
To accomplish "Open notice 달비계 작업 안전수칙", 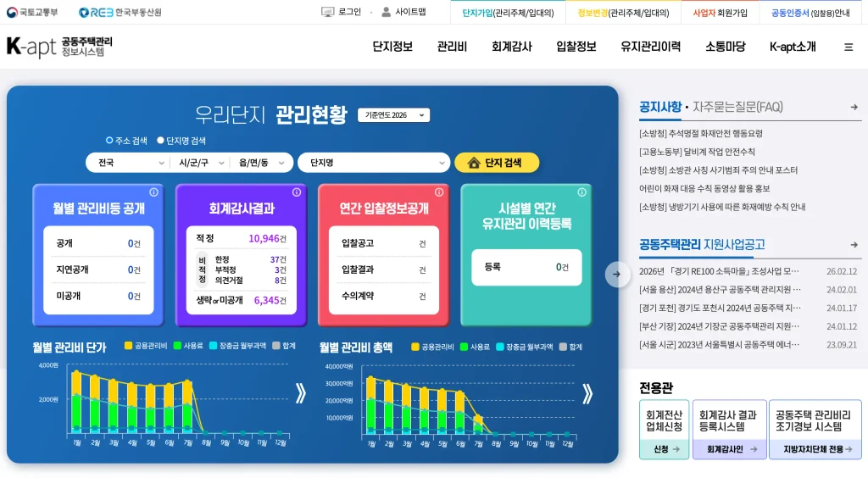I will coord(697,152).
